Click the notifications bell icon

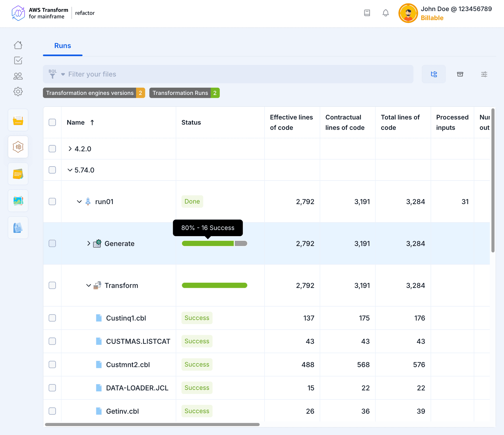(x=385, y=13)
